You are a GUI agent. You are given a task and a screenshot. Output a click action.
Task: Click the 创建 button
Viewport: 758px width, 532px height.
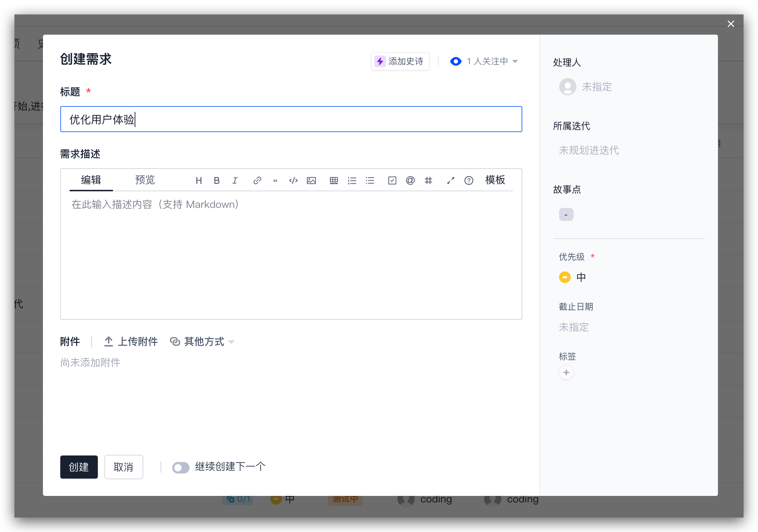(79, 467)
